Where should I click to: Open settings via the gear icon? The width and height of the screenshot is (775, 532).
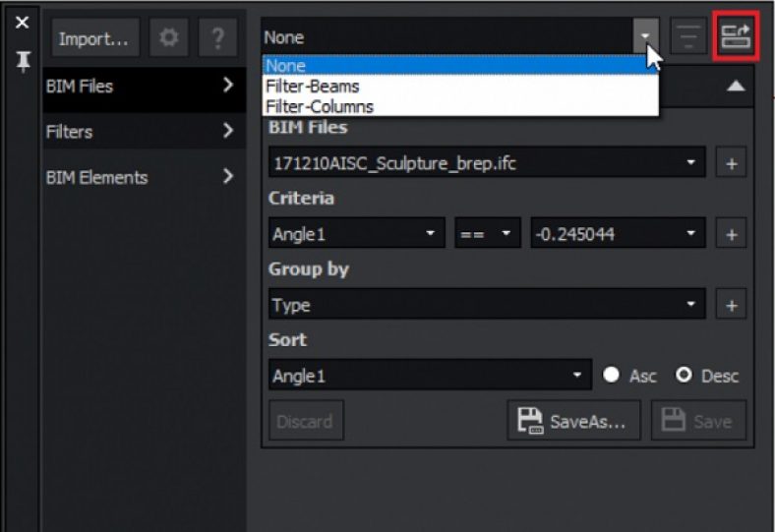[168, 38]
